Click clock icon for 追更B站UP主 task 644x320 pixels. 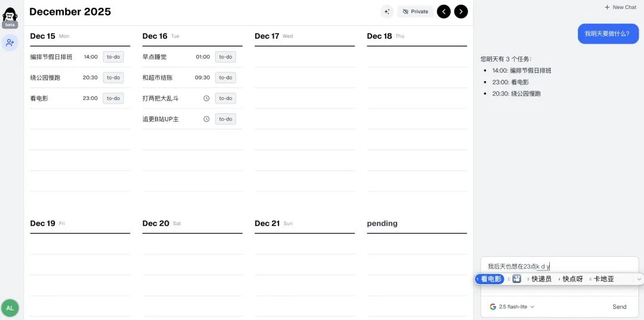pos(206,119)
